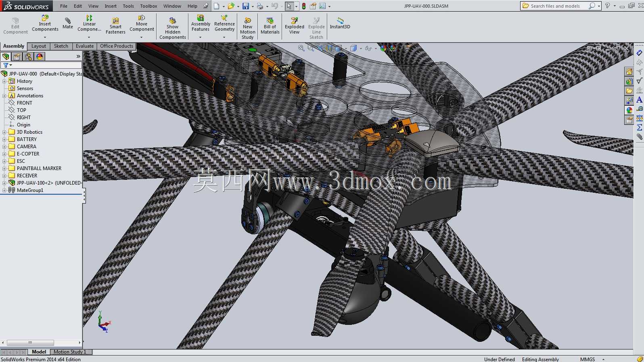
Task: Click the MMGS unit system status
Action: point(588,359)
